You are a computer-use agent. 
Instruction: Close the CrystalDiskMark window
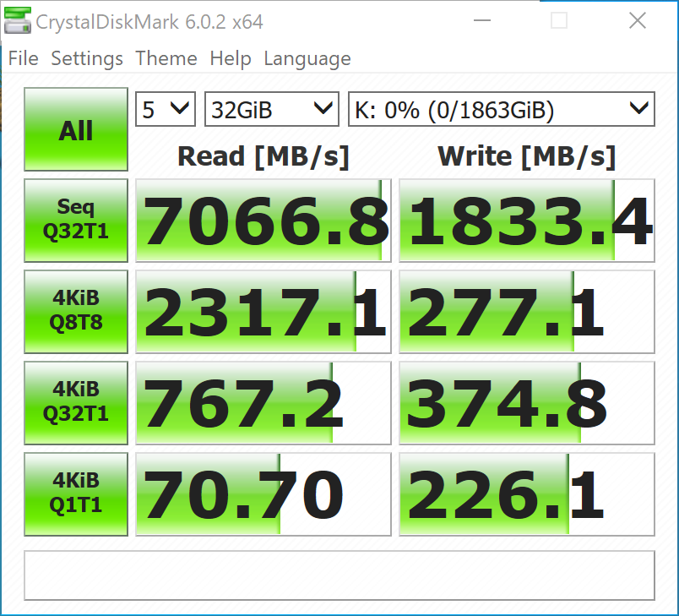(638, 20)
